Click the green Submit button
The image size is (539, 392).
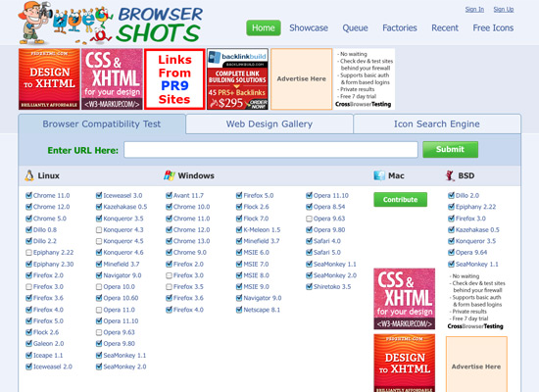point(451,150)
